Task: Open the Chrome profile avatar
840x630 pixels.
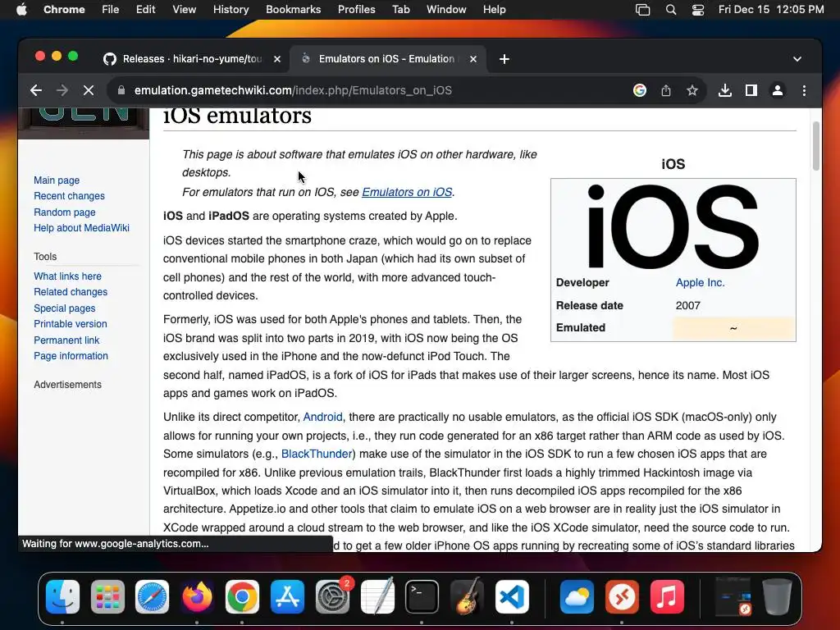Action: coord(778,90)
